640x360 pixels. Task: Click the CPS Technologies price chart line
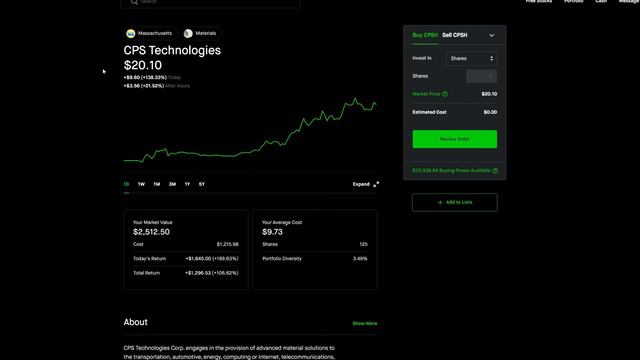[250, 131]
